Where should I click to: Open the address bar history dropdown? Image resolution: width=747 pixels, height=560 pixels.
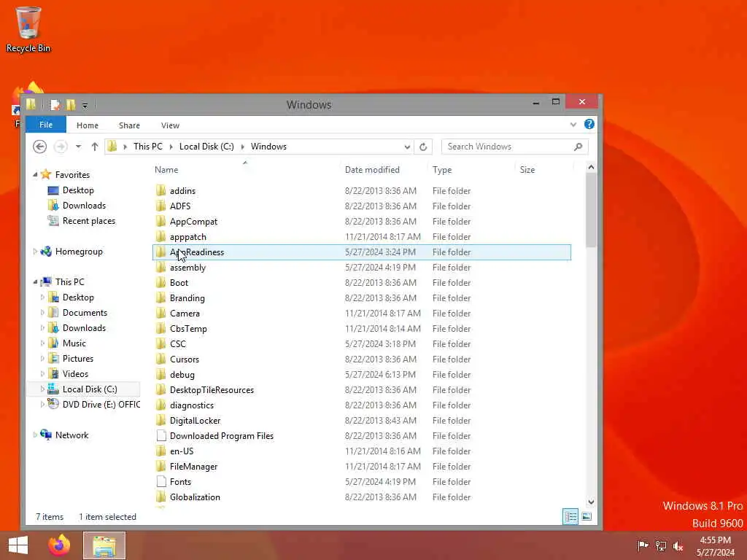tap(407, 147)
